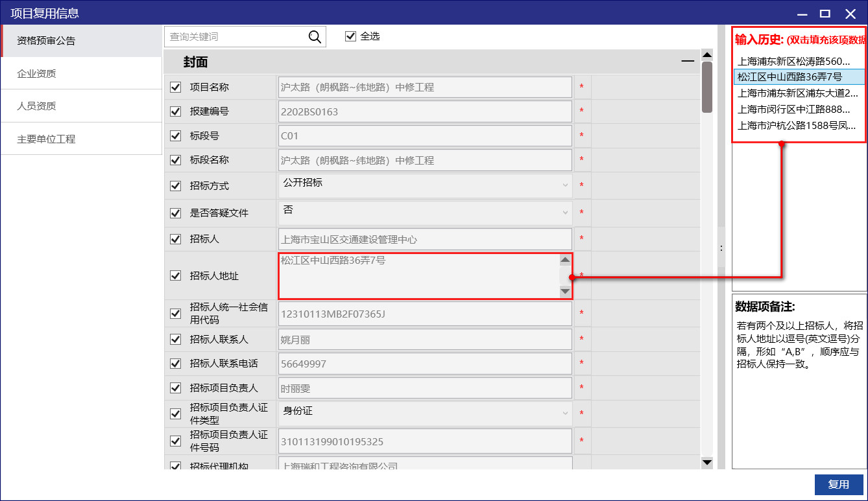Collapse the 封面 section with minus icon
The image size is (868, 501).
[x=687, y=62]
